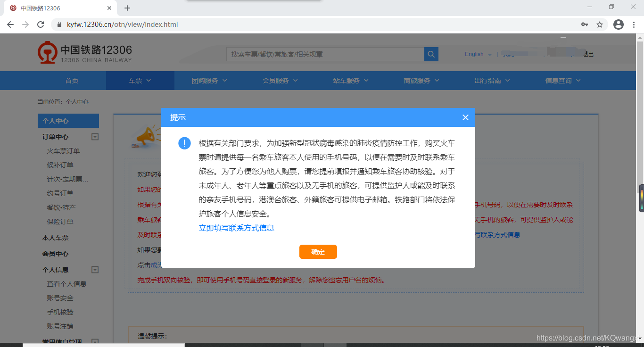Screen dimensions: 644x347
Task: Click the browser back arrow
Action: [10, 24]
